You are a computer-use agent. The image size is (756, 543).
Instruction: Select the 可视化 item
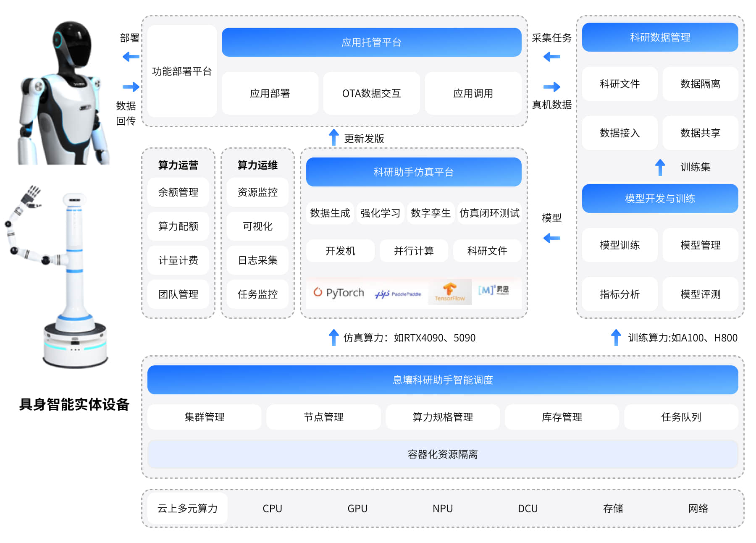(257, 226)
